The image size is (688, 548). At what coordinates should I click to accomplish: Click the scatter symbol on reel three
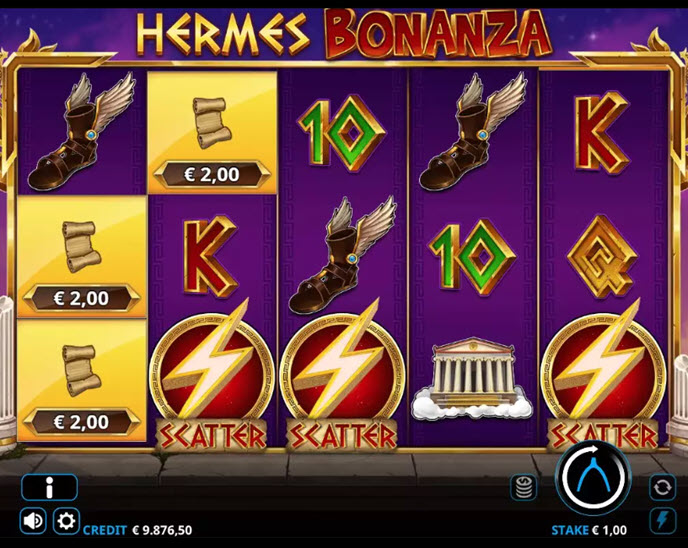[x=342, y=377]
